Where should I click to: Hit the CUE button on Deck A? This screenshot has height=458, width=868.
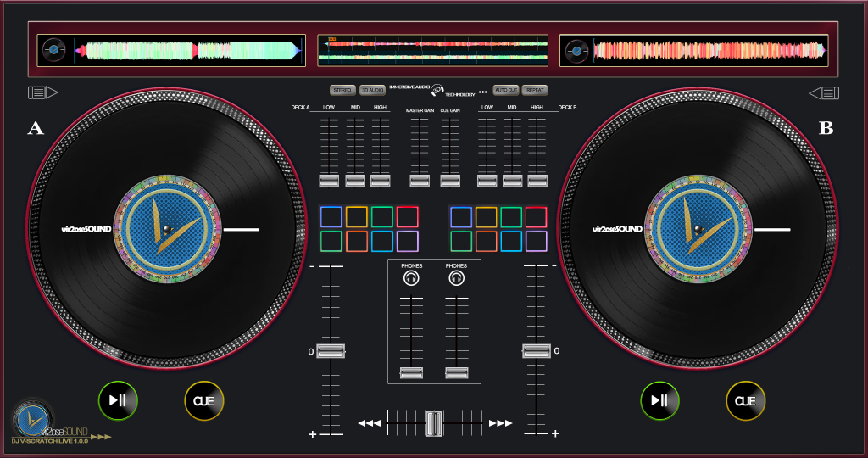coord(203,400)
